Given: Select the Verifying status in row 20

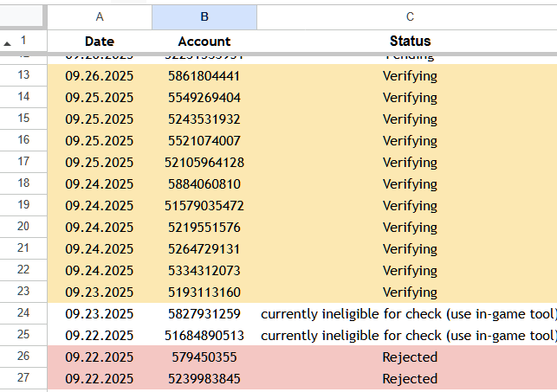Looking at the screenshot, I should click(409, 227).
